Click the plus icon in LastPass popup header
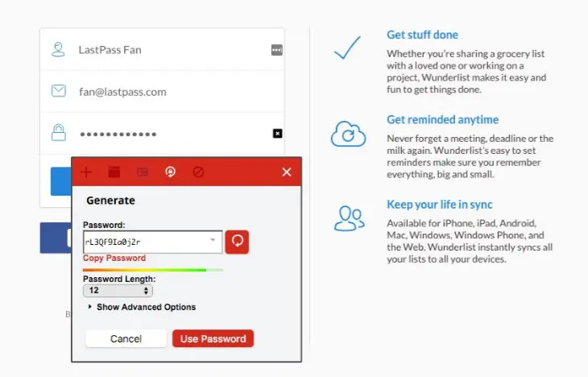 click(x=86, y=172)
